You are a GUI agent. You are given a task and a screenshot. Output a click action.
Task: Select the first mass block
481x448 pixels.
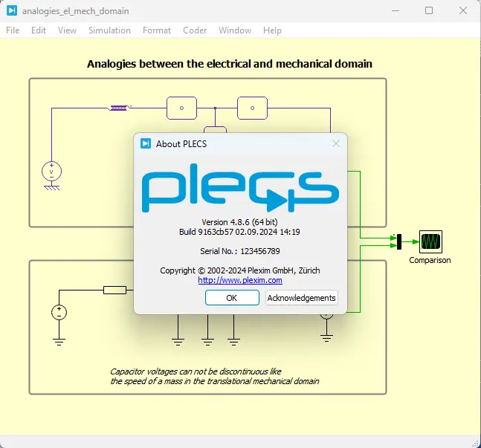tap(181, 108)
